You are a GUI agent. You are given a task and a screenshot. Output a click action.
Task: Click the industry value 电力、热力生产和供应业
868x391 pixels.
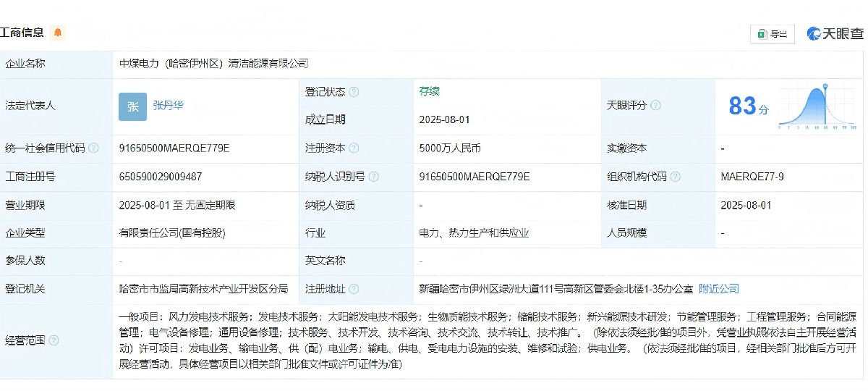point(474,233)
